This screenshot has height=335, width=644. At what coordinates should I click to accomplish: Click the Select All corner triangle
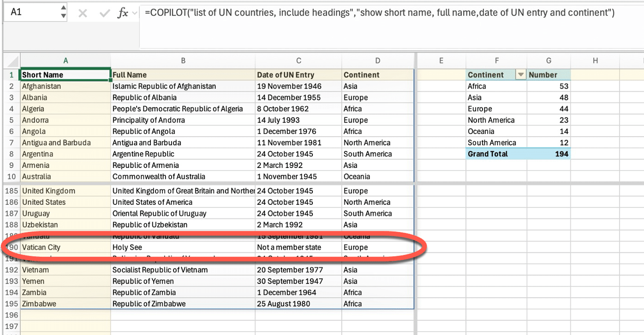pyautogui.click(x=12, y=61)
